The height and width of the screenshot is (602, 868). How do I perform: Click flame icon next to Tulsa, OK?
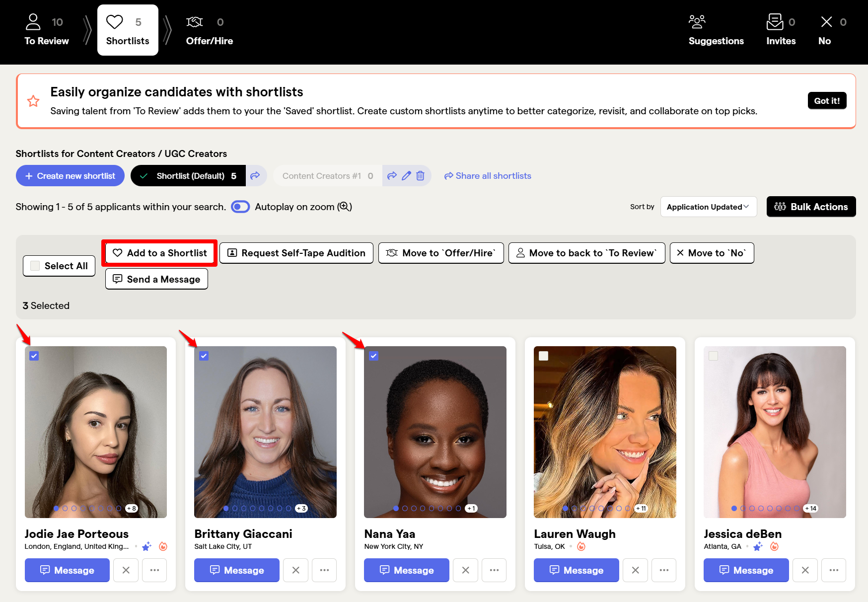[x=581, y=546]
